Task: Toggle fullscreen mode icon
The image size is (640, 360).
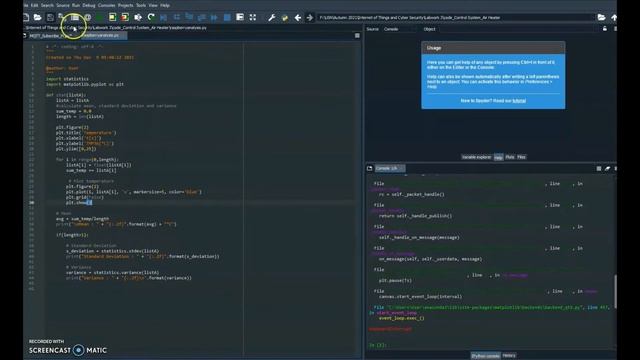Action: [x=253, y=18]
